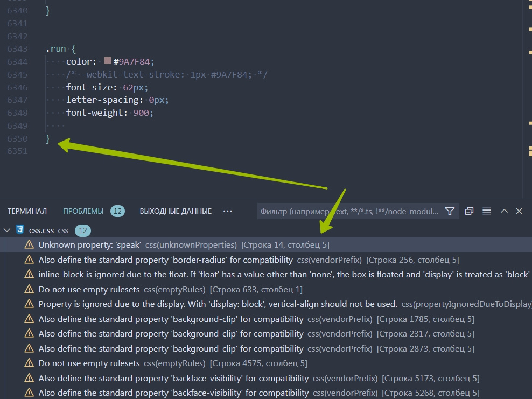Image resolution: width=532 pixels, height=399 pixels.
Task: Click warning icon for border-radius message
Action: (29, 260)
